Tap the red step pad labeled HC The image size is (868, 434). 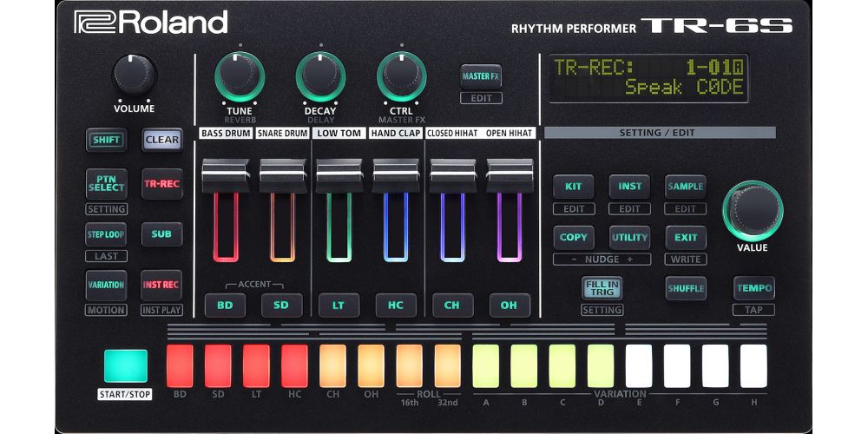294,366
